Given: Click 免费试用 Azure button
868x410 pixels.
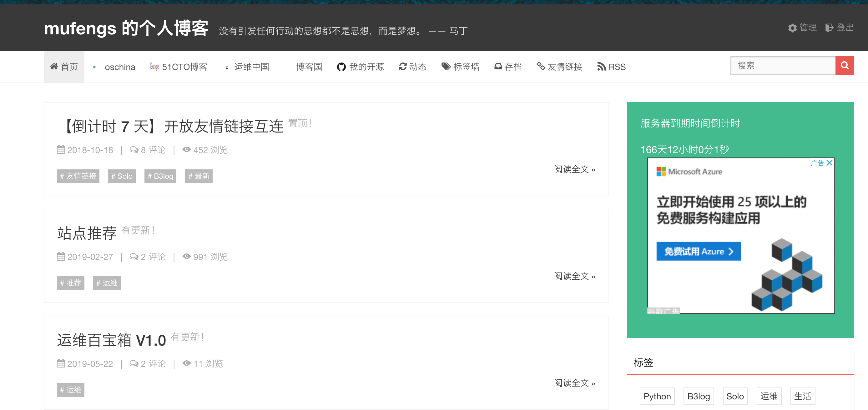Looking at the screenshot, I should click(698, 251).
